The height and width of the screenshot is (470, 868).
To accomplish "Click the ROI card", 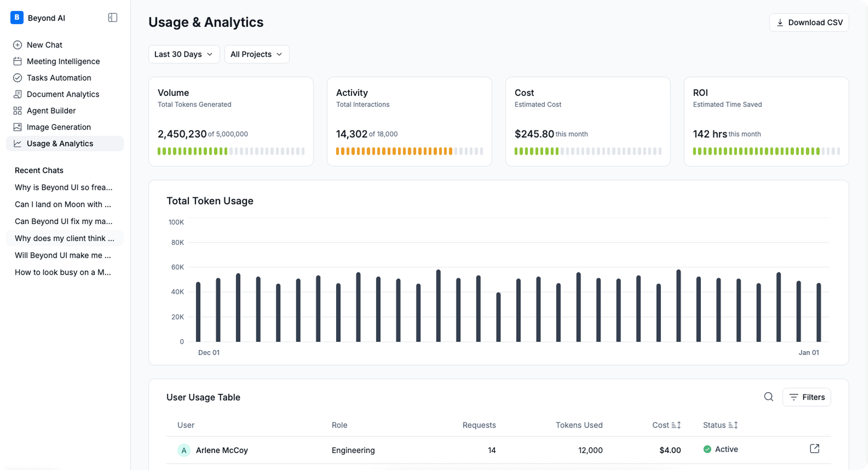I will click(x=766, y=122).
